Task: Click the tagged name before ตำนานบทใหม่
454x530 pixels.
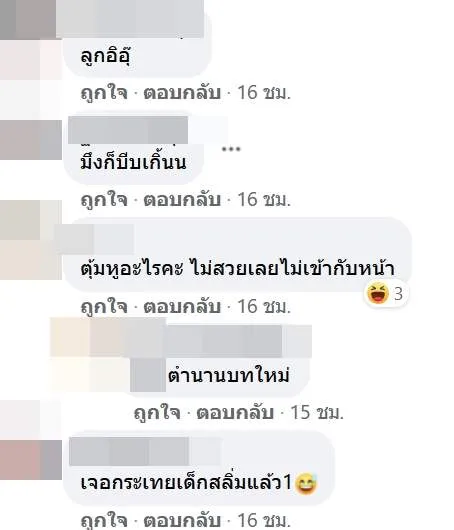Action: tap(148, 375)
